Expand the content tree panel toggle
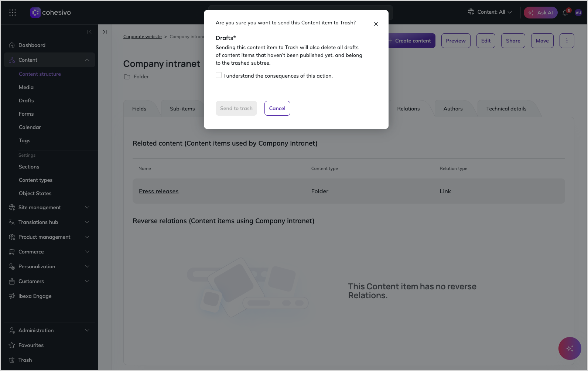The height and width of the screenshot is (371, 588). coord(105,32)
